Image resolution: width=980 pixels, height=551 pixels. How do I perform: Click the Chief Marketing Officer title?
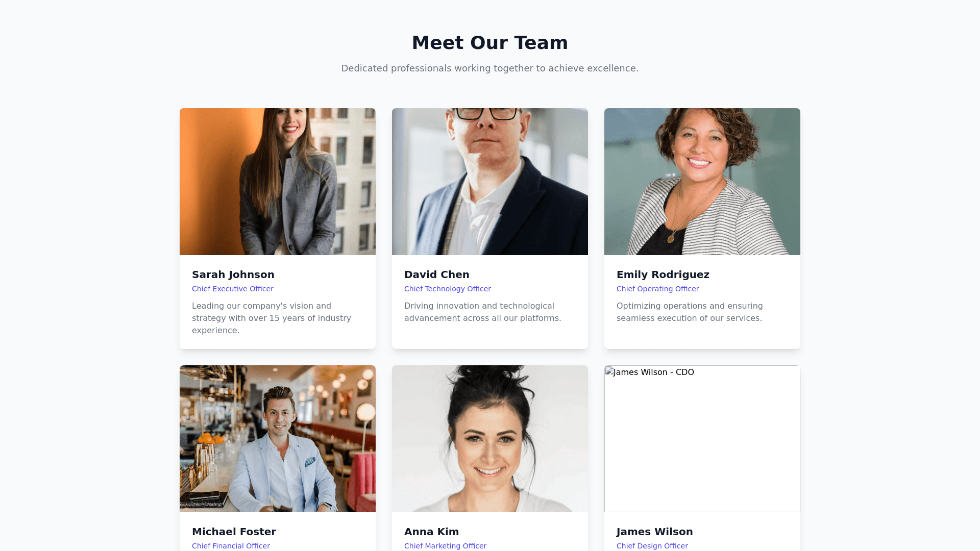(446, 546)
